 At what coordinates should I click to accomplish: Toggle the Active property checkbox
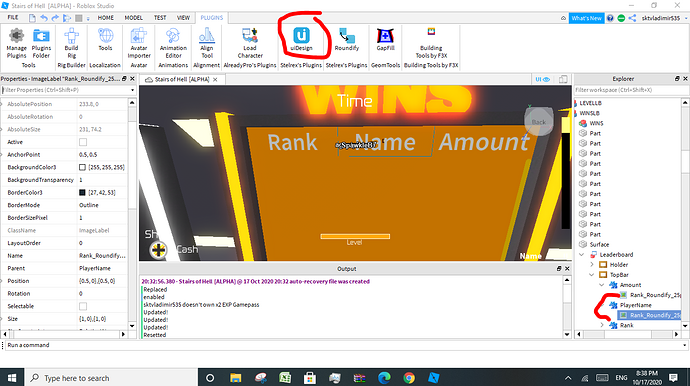click(x=83, y=142)
